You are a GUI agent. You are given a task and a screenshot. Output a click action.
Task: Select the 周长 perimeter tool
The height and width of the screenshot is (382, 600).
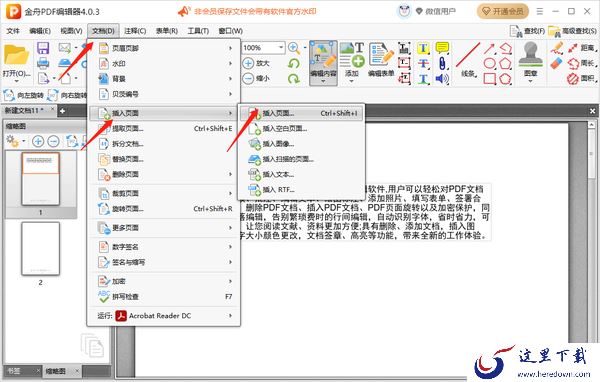pos(581,63)
